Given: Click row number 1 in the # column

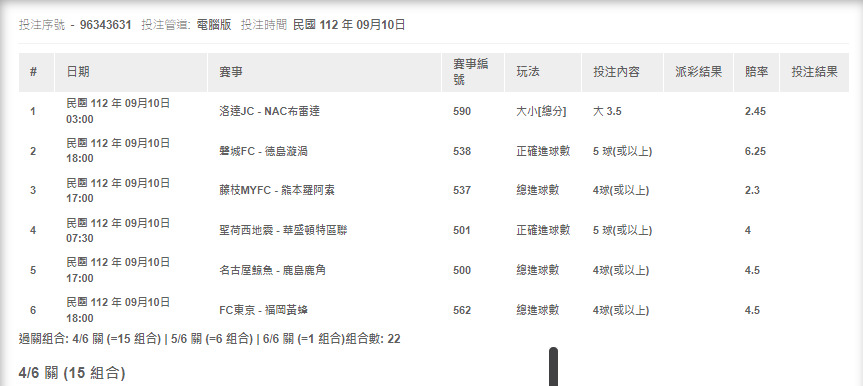Looking at the screenshot, I should 33,112.
